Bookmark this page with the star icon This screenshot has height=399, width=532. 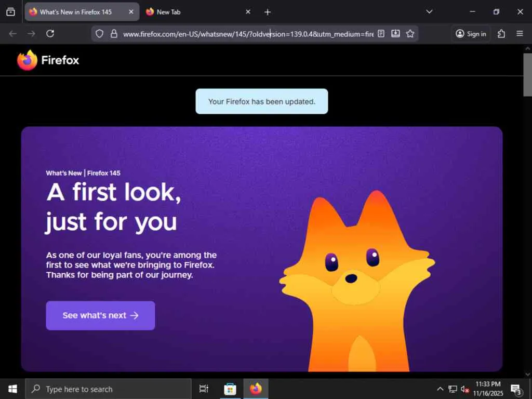pos(410,34)
